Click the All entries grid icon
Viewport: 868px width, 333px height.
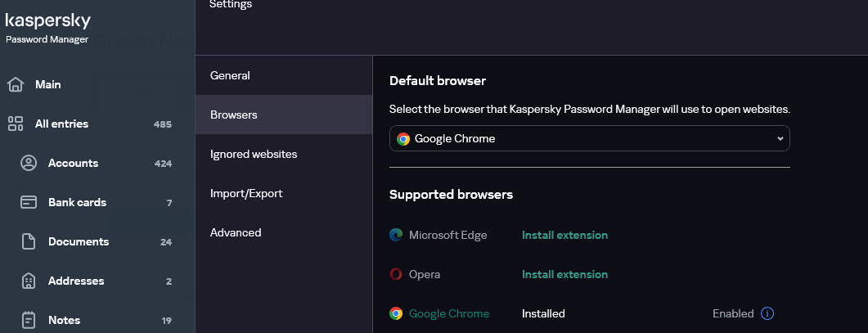click(15, 124)
